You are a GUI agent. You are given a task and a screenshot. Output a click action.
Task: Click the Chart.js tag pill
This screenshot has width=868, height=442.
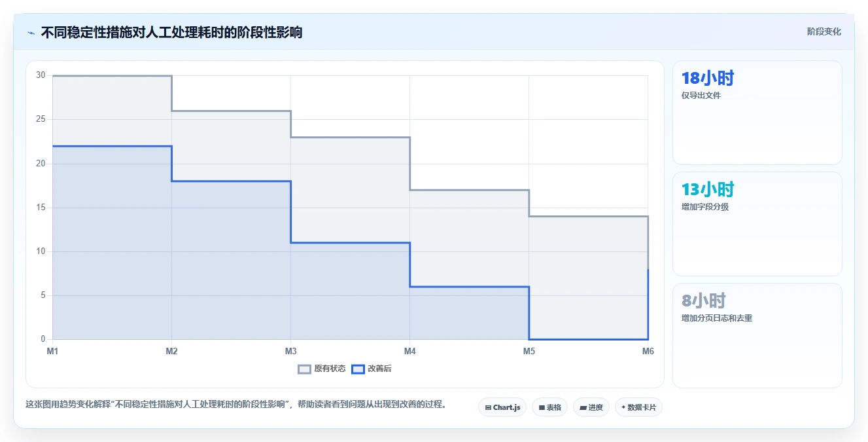click(x=502, y=407)
